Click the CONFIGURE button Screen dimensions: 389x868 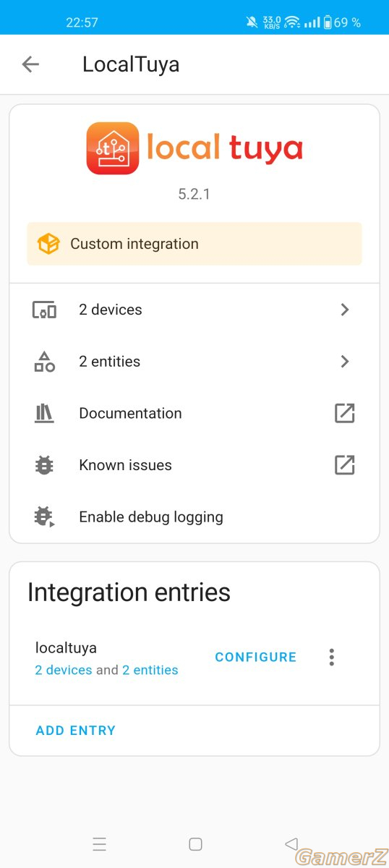point(256,657)
